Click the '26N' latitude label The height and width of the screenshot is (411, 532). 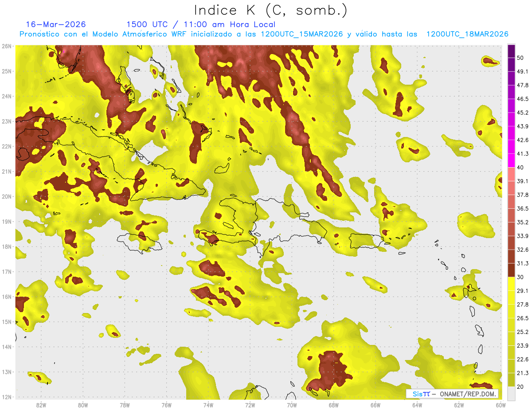click(6, 46)
